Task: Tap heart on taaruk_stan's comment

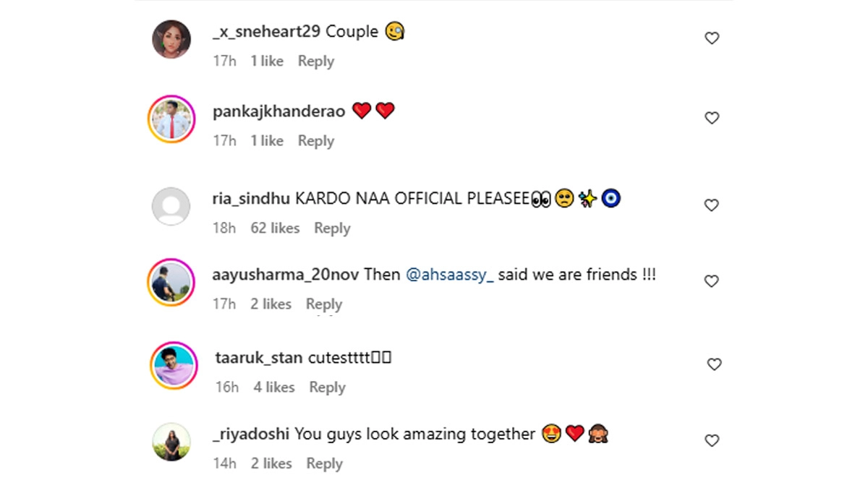Action: pyautogui.click(x=714, y=364)
